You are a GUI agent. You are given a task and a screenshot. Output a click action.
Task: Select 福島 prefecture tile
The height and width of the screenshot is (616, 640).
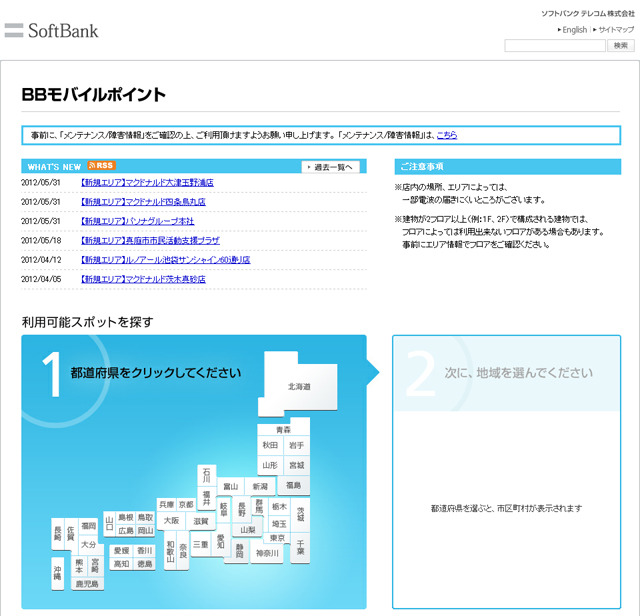[293, 485]
